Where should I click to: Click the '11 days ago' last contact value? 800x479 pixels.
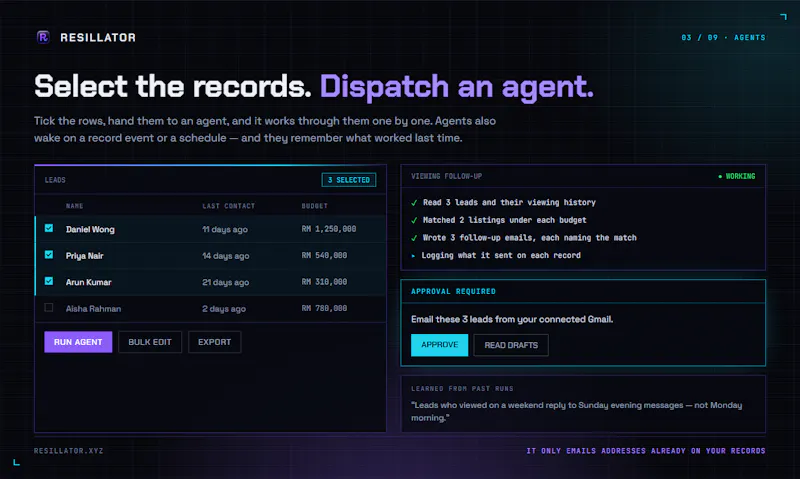coord(225,230)
